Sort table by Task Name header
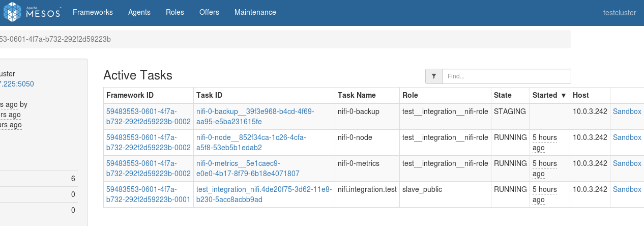Viewport: 644px width, 226px height. (357, 95)
